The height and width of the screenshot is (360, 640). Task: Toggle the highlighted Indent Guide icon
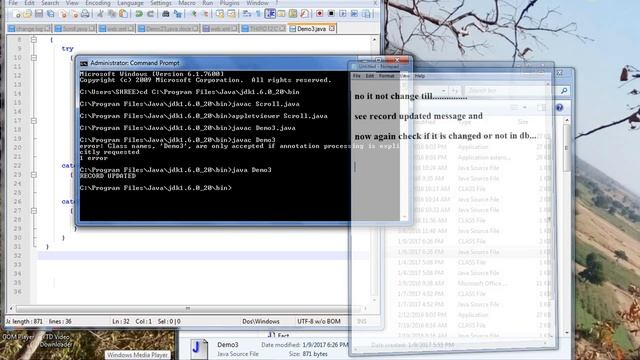pos(270,14)
